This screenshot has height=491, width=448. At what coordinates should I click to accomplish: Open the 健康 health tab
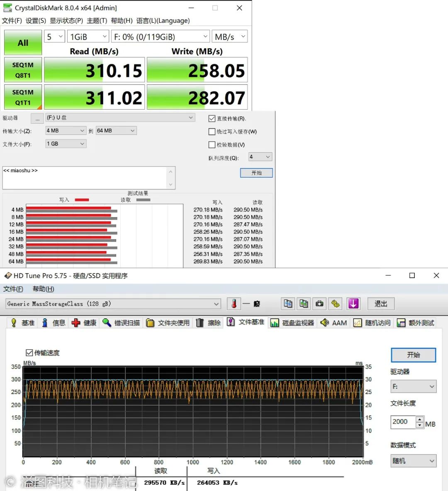click(84, 323)
